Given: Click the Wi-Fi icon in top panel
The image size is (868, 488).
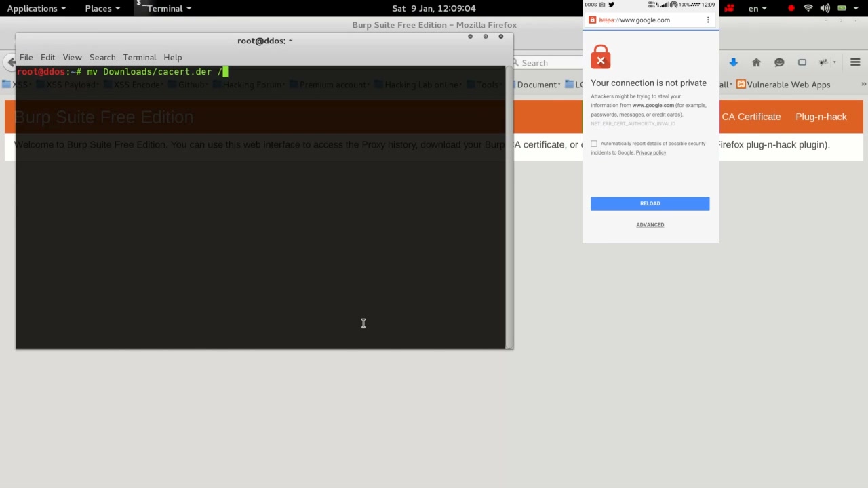Looking at the screenshot, I should point(808,8).
